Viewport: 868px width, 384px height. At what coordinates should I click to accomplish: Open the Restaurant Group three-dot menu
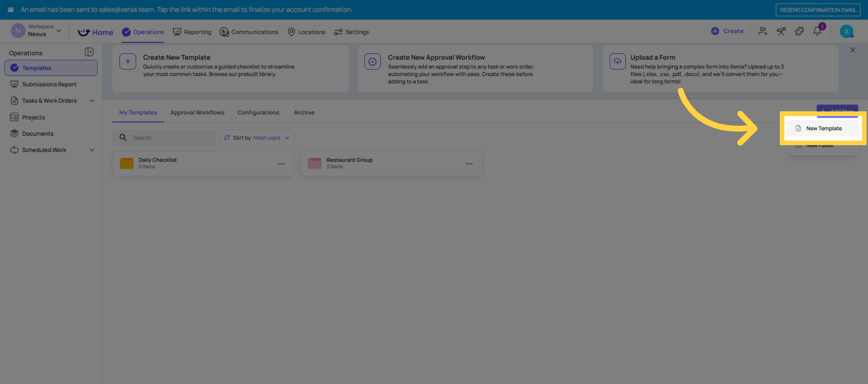(x=469, y=164)
